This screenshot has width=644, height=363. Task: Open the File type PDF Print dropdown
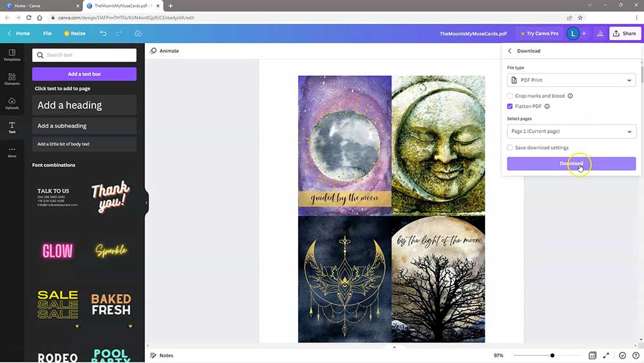click(571, 80)
